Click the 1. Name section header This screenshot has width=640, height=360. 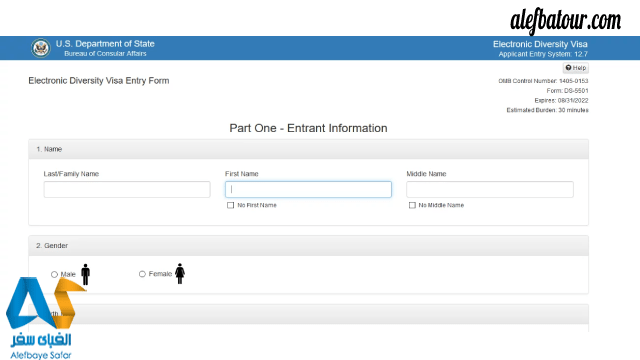(308, 149)
